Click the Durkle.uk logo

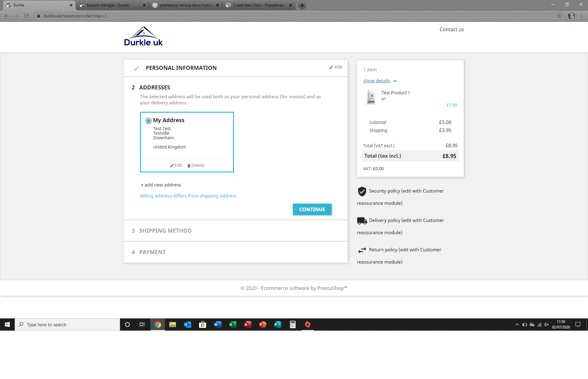[x=143, y=36]
